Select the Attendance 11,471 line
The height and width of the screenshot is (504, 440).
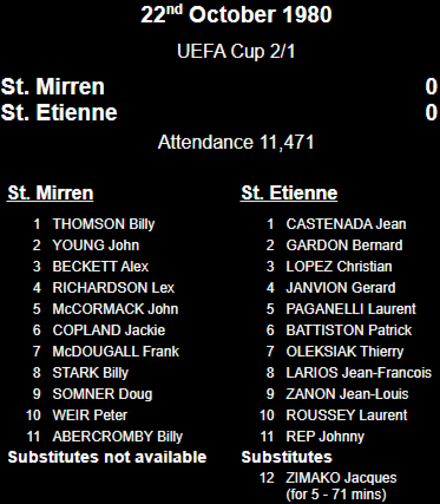pos(236,142)
